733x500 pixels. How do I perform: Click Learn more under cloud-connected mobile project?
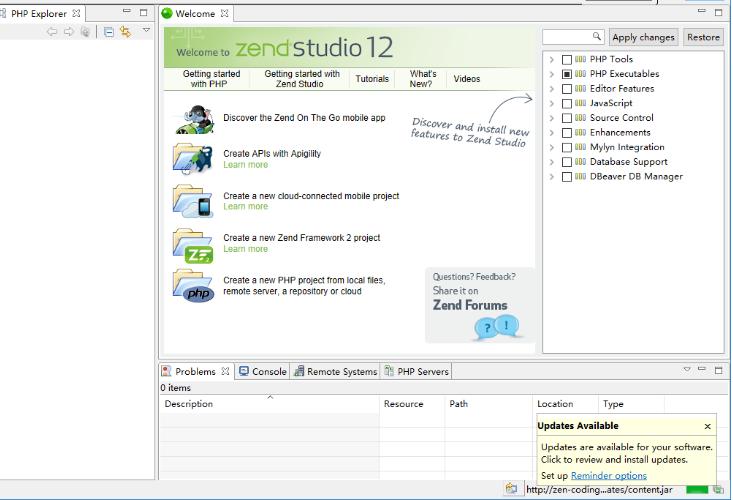[245, 207]
